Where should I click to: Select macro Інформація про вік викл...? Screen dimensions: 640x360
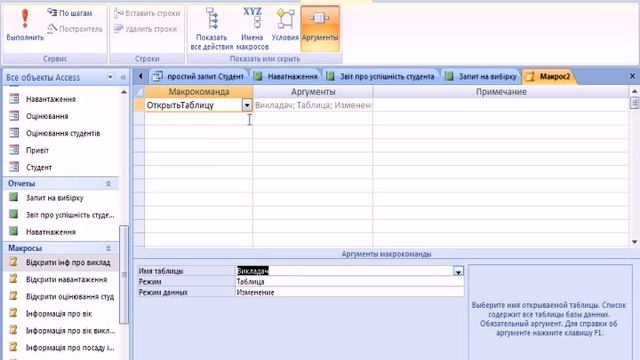pos(70,331)
